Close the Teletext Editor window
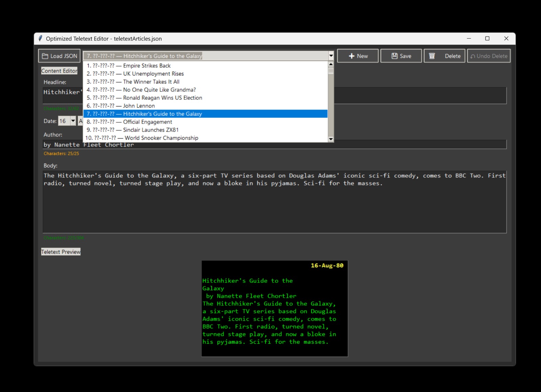The image size is (541, 392). (506, 39)
